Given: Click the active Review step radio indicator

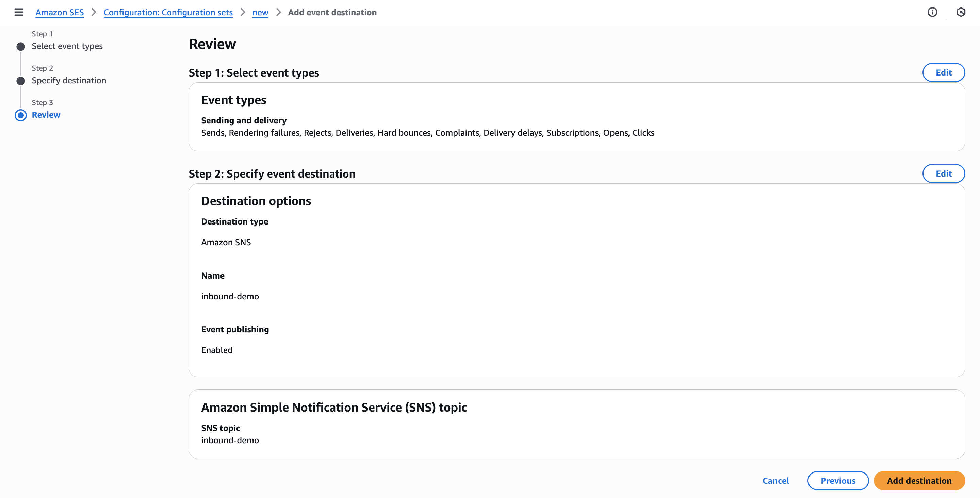Looking at the screenshot, I should tap(21, 115).
